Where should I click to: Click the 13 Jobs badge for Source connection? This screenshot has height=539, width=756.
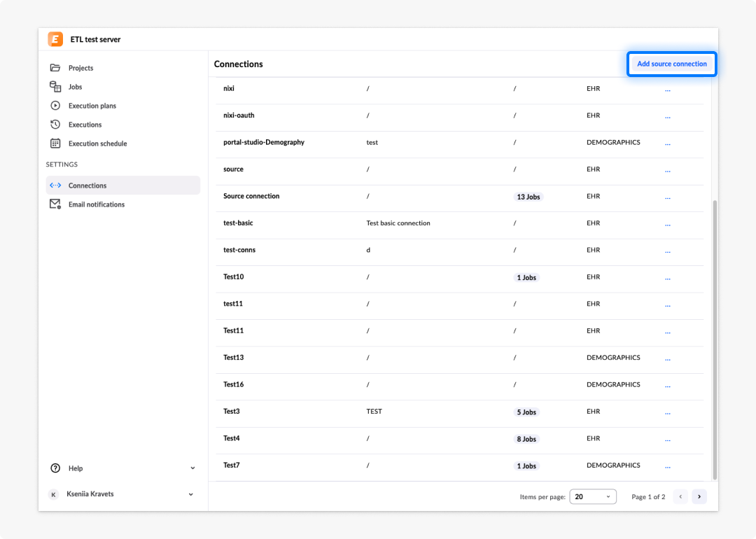coord(528,197)
